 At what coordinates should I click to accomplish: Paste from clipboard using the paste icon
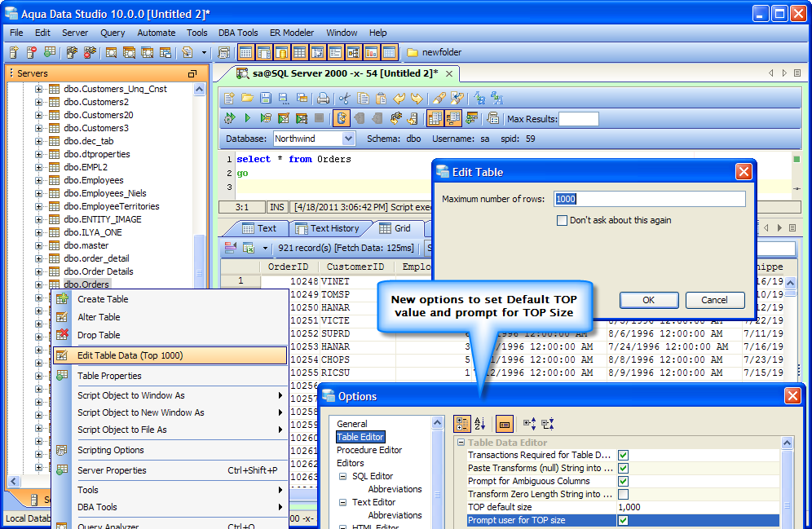(x=382, y=98)
